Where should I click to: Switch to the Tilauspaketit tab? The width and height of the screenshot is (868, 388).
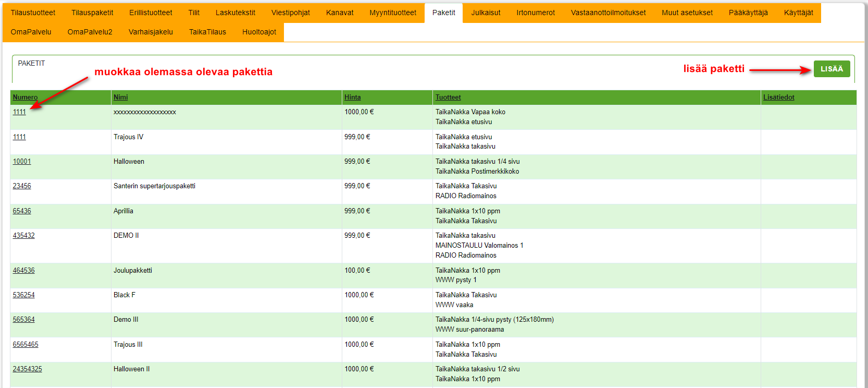tap(92, 13)
